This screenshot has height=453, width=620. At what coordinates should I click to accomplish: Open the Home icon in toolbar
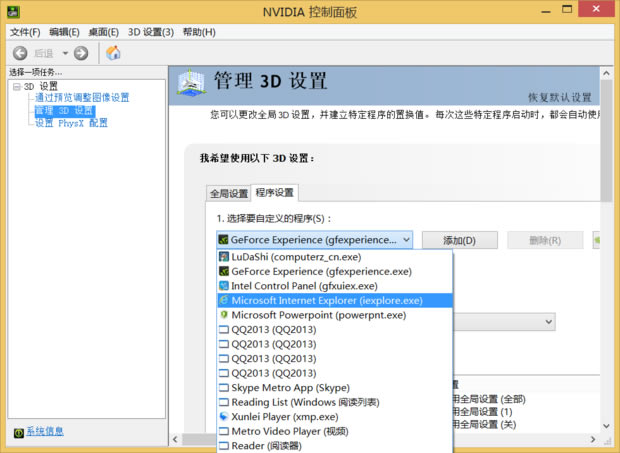click(x=113, y=53)
